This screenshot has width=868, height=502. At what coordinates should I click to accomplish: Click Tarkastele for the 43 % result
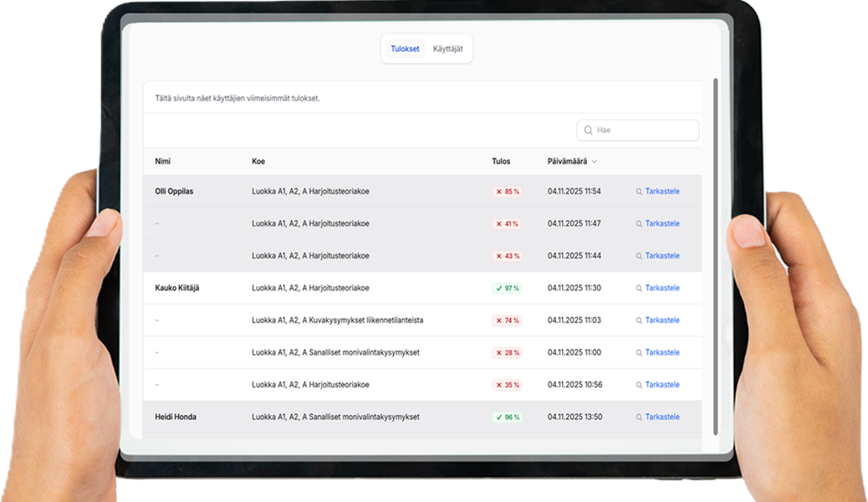click(x=661, y=256)
